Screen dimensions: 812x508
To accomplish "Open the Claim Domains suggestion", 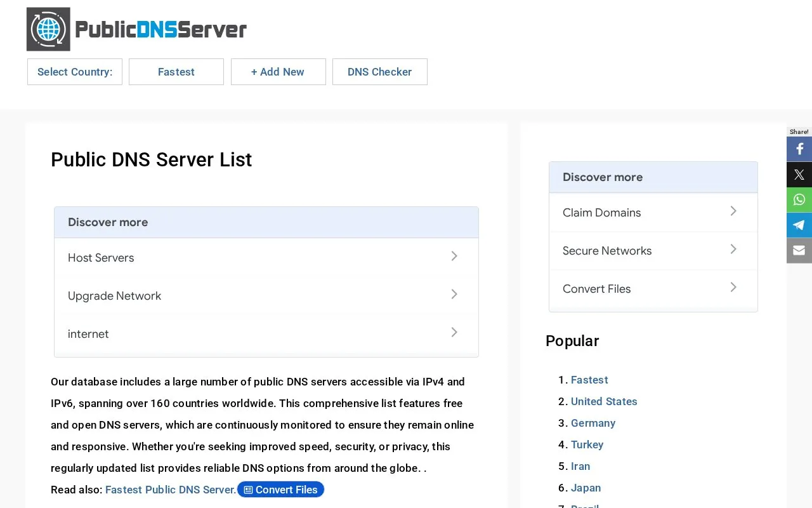I will tap(653, 212).
